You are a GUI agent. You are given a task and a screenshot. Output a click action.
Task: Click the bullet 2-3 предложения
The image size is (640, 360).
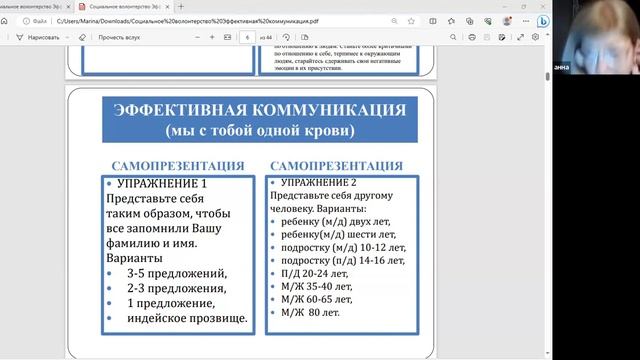coord(177,288)
